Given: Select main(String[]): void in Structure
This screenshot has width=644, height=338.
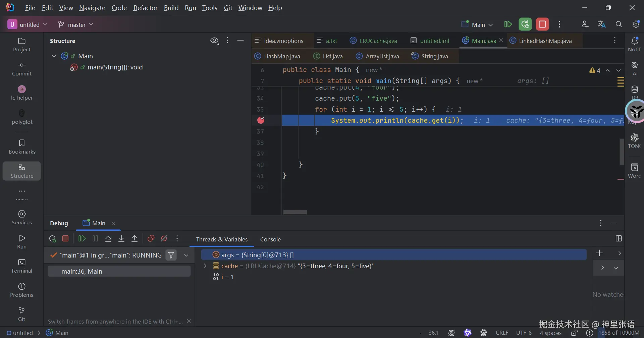Looking at the screenshot, I should [x=115, y=67].
